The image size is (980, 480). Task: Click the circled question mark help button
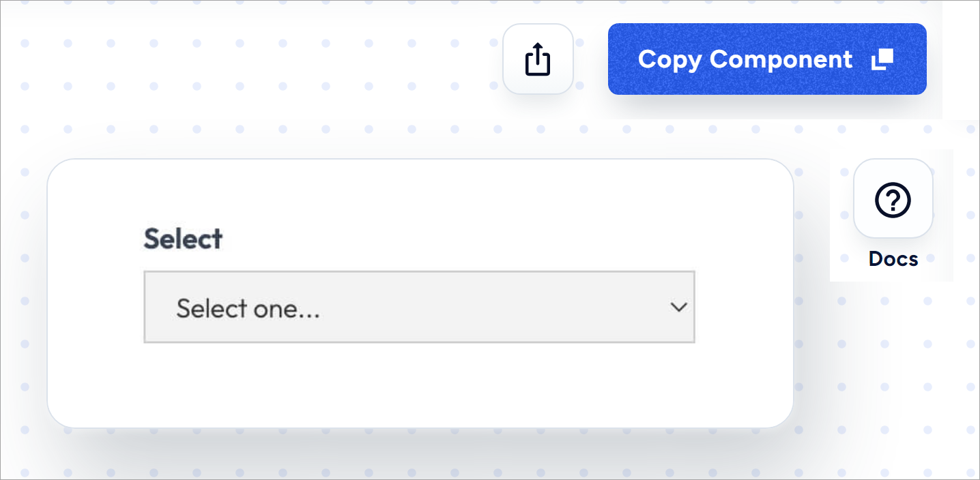(893, 199)
